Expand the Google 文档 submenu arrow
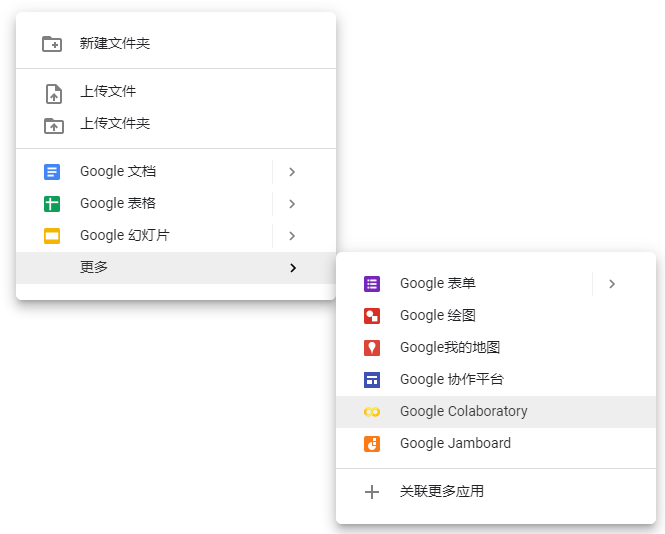 click(x=292, y=172)
